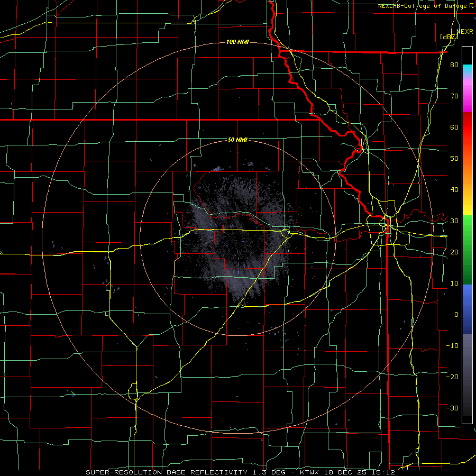Screen dimensions: 476x476
Task: Click the NEXR label above the color bar
Action: coord(465,32)
